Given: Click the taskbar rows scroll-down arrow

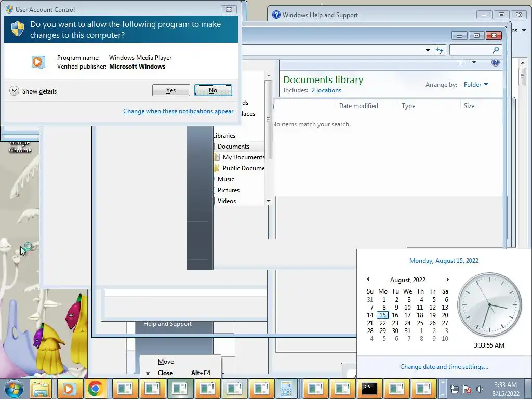Looking at the screenshot, I should click(x=443, y=395).
